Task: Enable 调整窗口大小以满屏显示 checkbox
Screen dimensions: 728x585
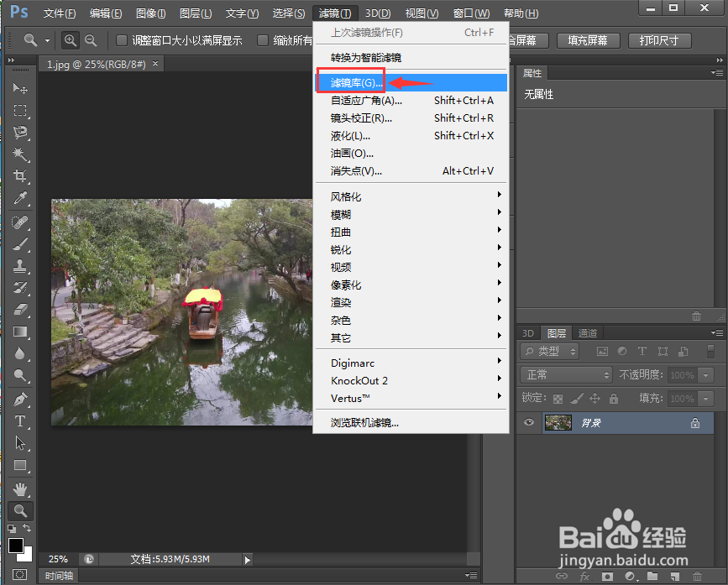Action: (120, 39)
